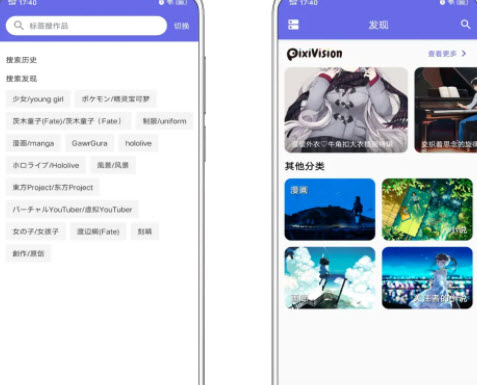
Task: Select the GawrGura tag chip
Action: [x=90, y=143]
